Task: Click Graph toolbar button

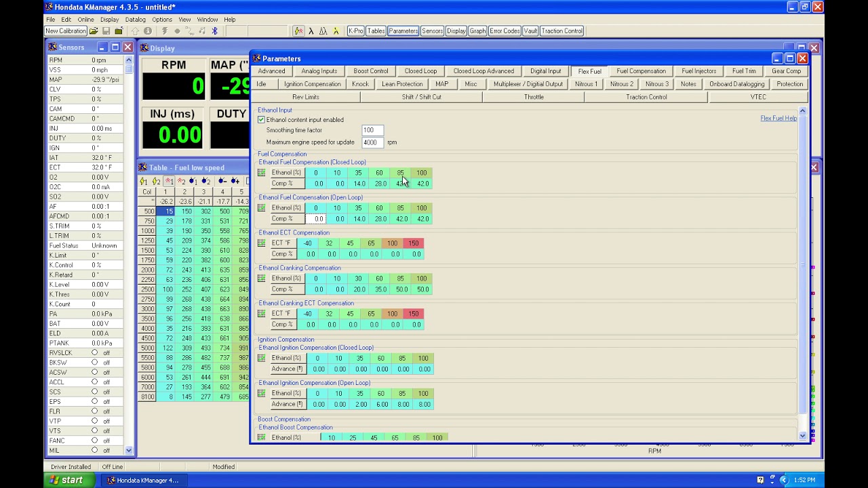Action: [x=477, y=31]
